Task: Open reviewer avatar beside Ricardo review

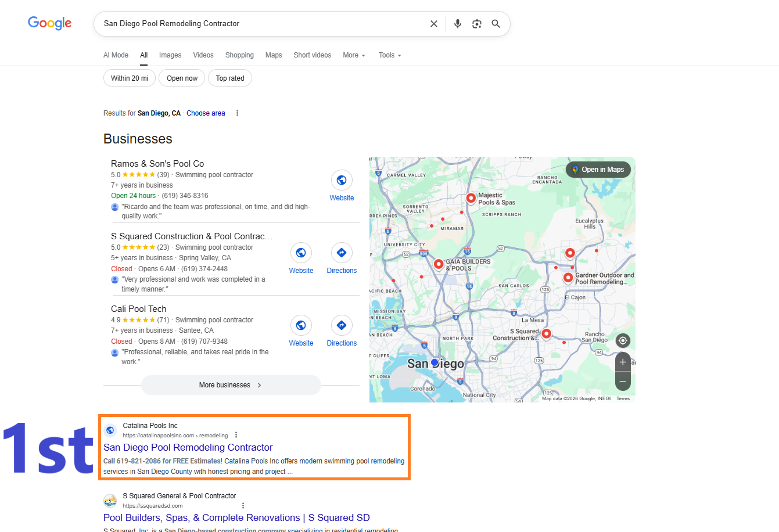Action: 114,207
